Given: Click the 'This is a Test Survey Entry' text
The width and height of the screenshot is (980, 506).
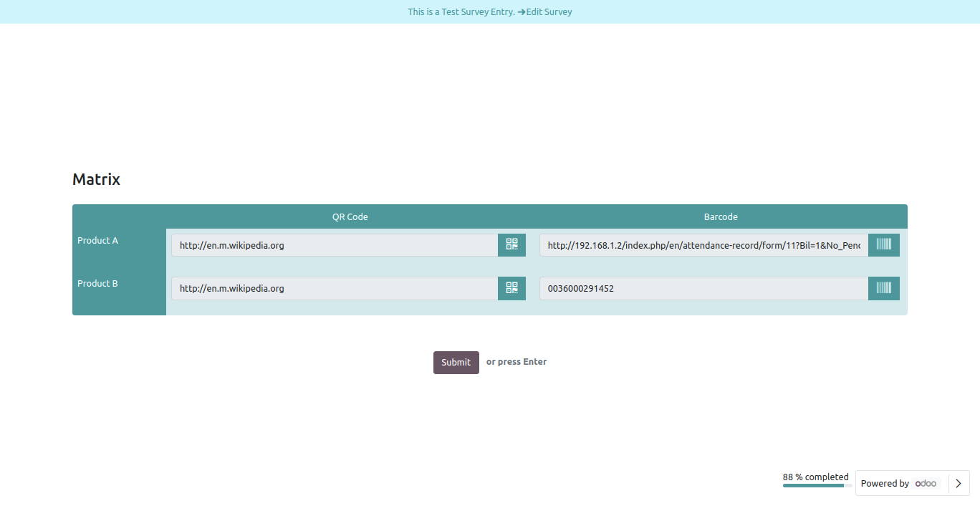Looking at the screenshot, I should [x=461, y=12].
